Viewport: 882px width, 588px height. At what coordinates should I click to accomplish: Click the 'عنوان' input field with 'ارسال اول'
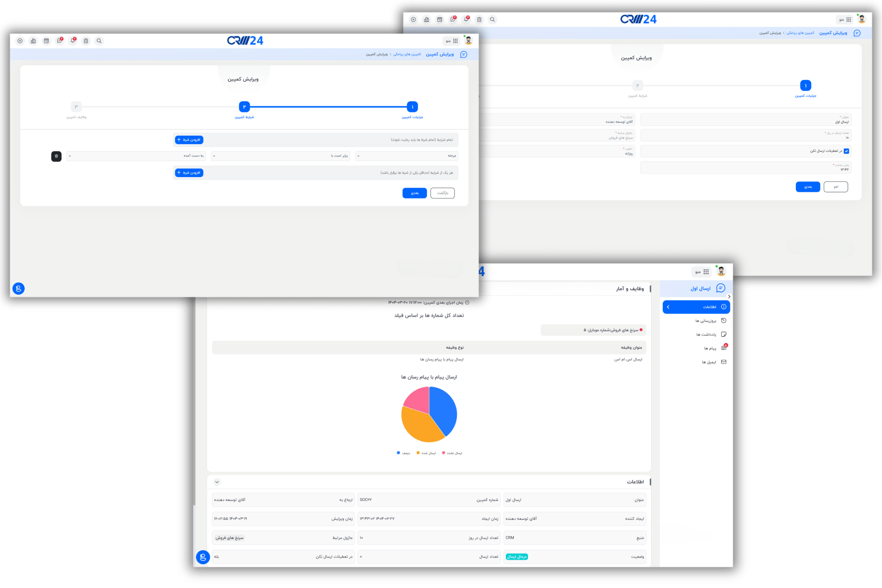pyautogui.click(x=746, y=120)
